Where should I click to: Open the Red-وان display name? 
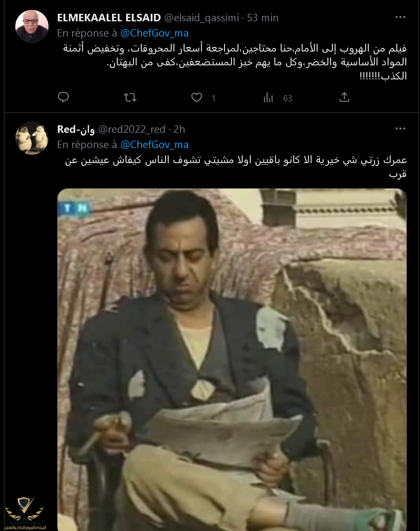(x=76, y=129)
